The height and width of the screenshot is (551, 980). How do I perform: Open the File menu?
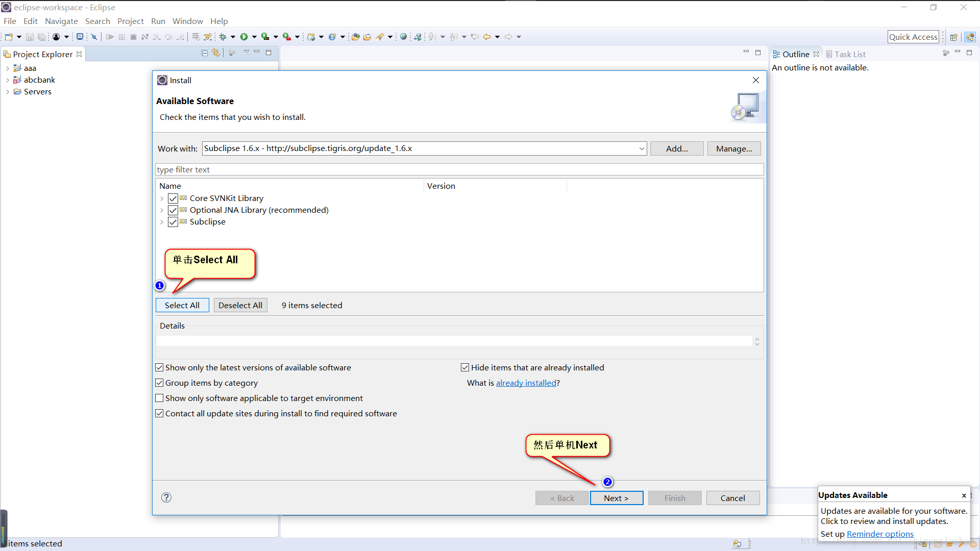tap(10, 21)
